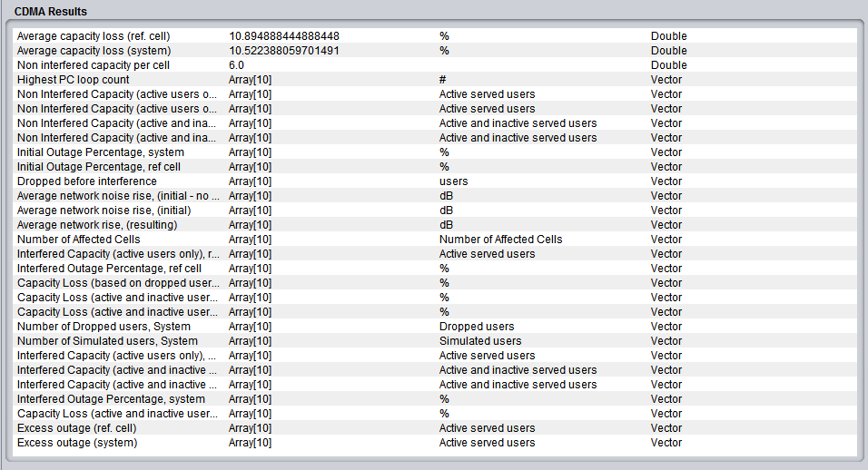
Task: Select the 'Average capacity loss (ref. cell)' row name
Action: (x=94, y=36)
